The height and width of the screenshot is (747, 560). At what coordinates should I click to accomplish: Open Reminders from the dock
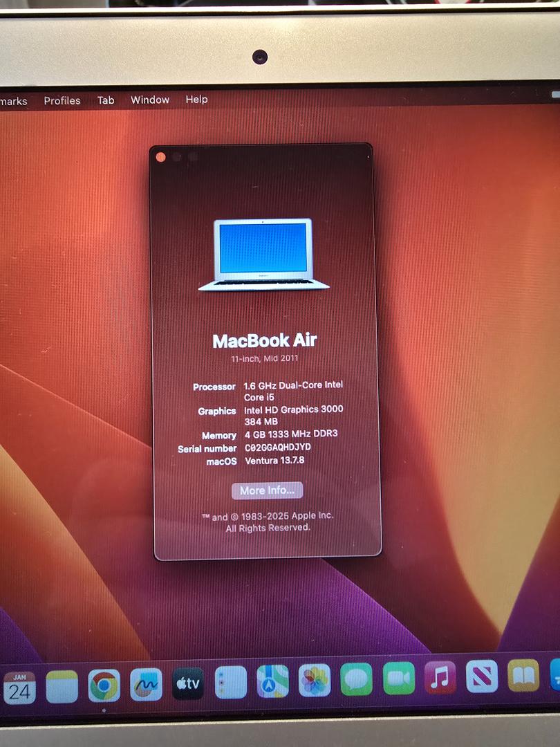pyautogui.click(x=230, y=683)
